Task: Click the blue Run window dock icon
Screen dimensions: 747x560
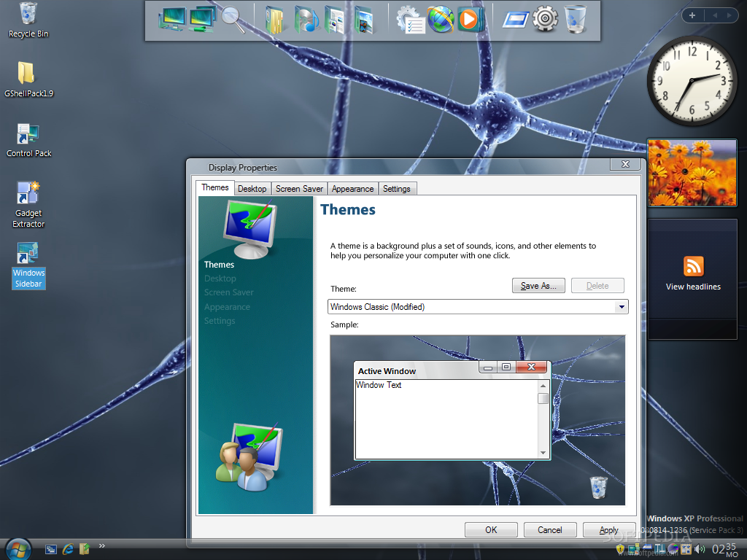Action: point(516,20)
